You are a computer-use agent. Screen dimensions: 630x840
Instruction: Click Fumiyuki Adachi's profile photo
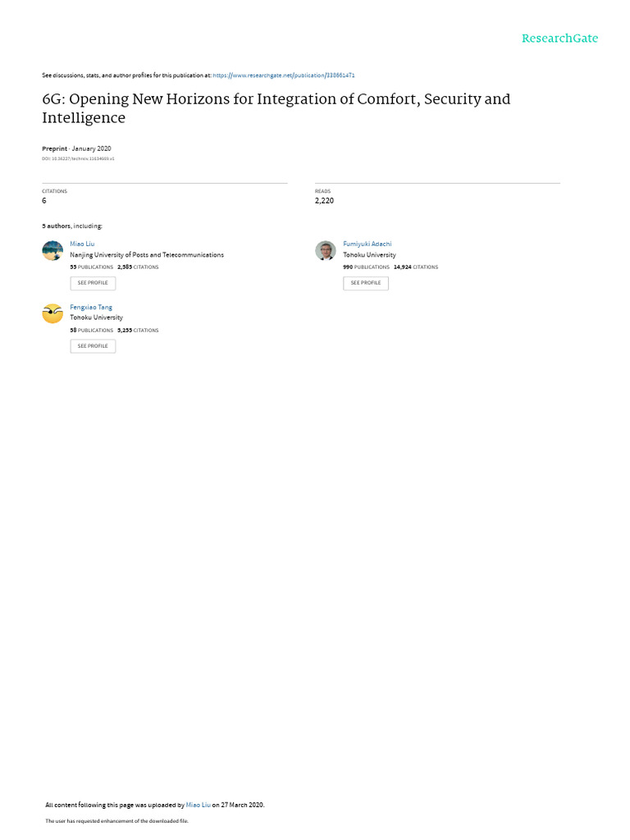click(x=325, y=251)
